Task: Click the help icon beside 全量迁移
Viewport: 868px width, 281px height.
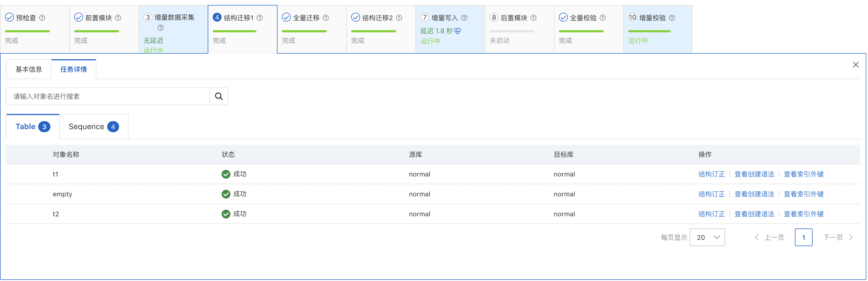Action: [x=326, y=18]
